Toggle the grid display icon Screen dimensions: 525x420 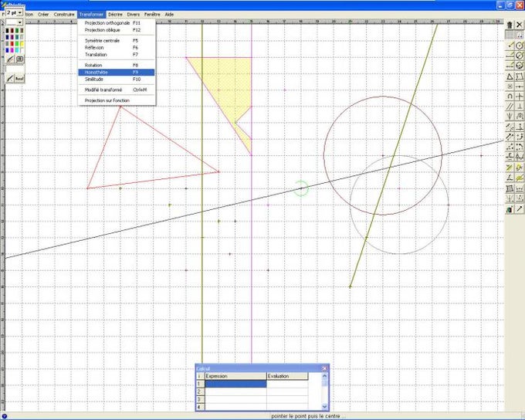tap(510, 35)
